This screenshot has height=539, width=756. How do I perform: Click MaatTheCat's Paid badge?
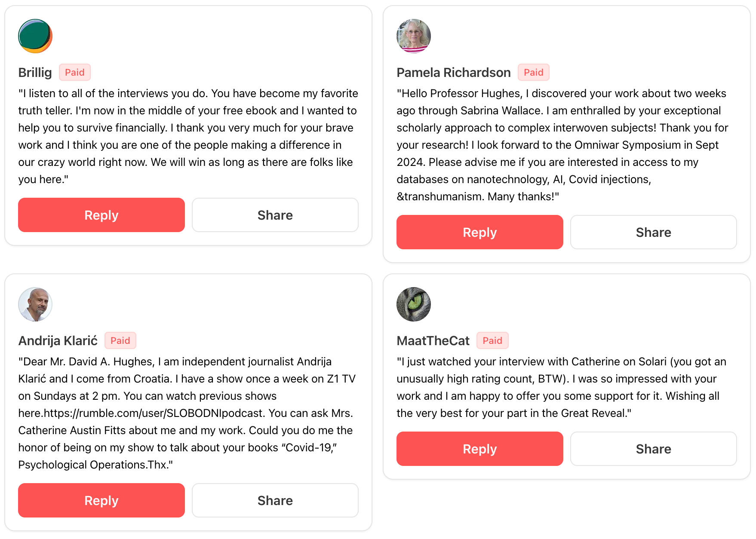coord(492,340)
